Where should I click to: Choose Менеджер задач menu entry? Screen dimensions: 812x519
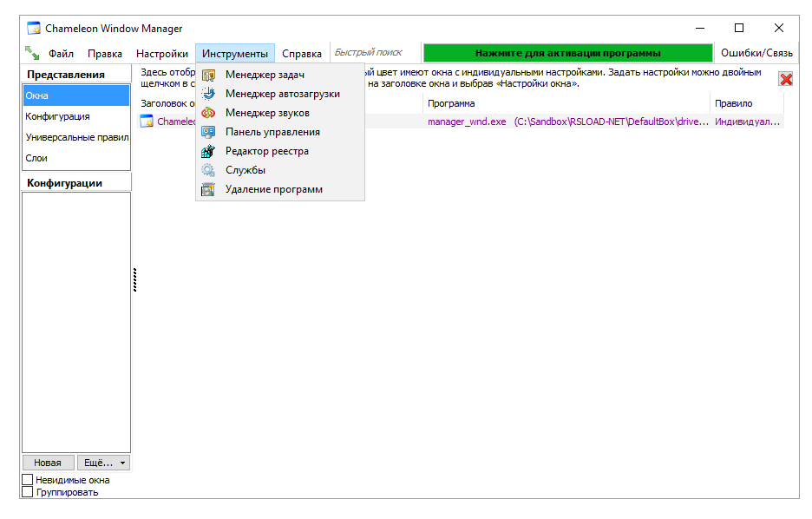point(280,76)
